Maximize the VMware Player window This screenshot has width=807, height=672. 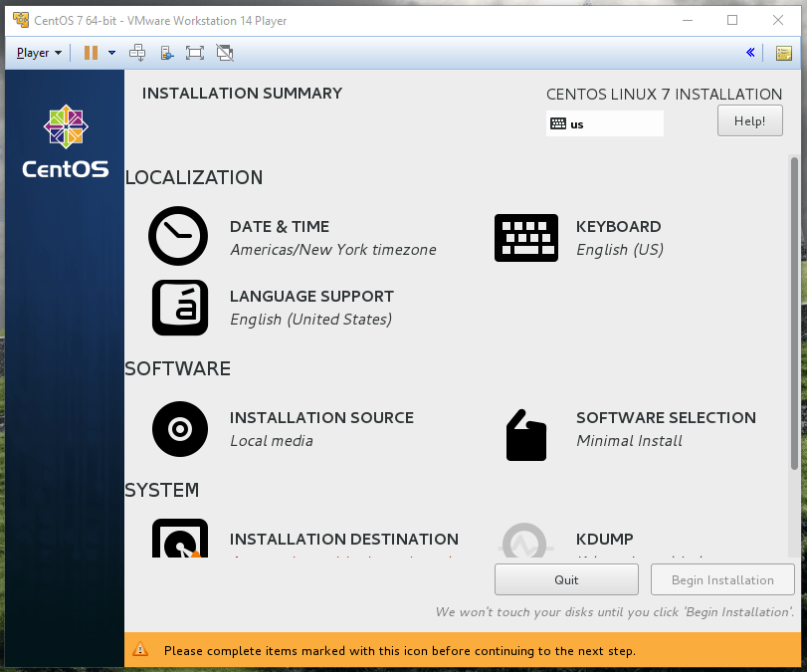[x=732, y=20]
